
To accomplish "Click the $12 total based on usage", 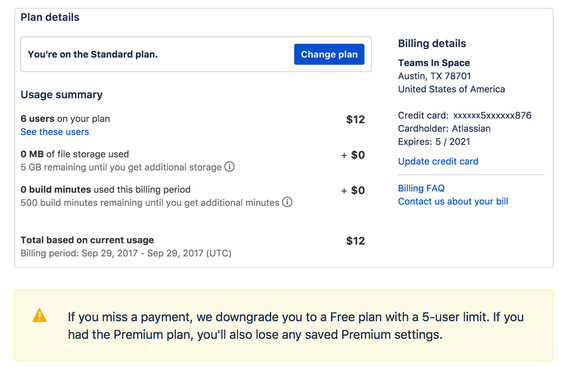I will click(355, 241).
